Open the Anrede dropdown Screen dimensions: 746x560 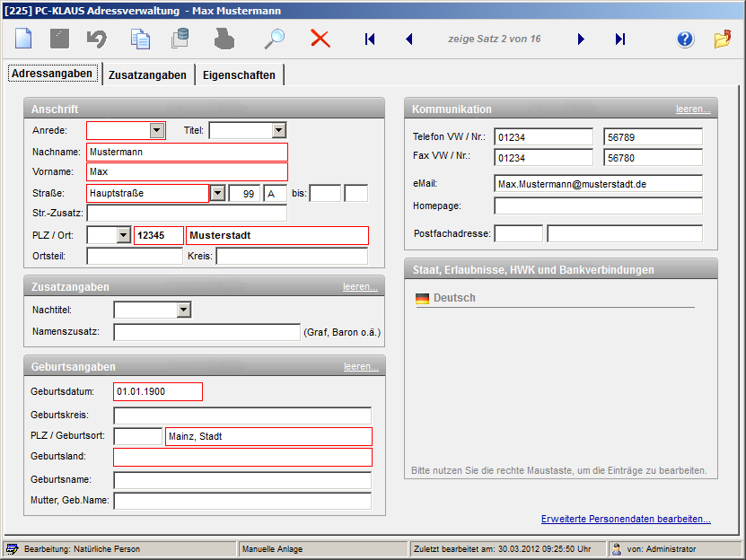point(157,131)
